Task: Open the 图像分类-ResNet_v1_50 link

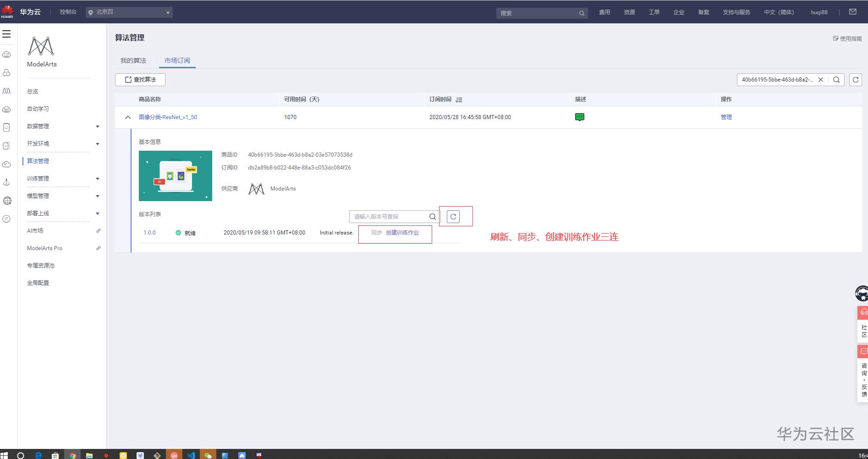Action: [168, 117]
